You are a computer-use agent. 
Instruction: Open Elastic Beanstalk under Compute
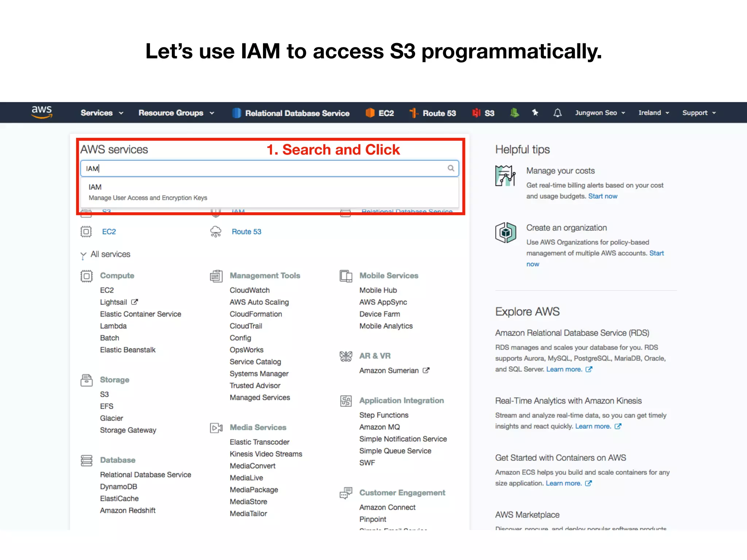click(x=128, y=350)
